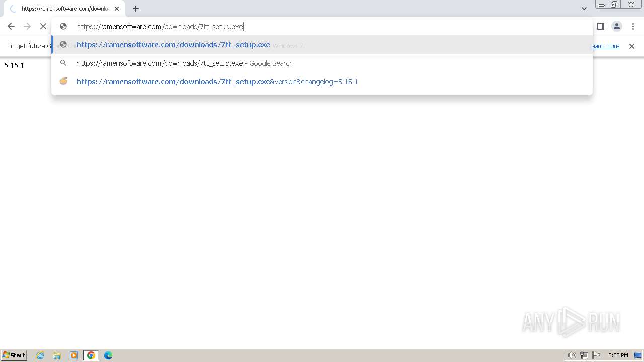Launch Microsoft Edge from the taskbar

point(108,355)
